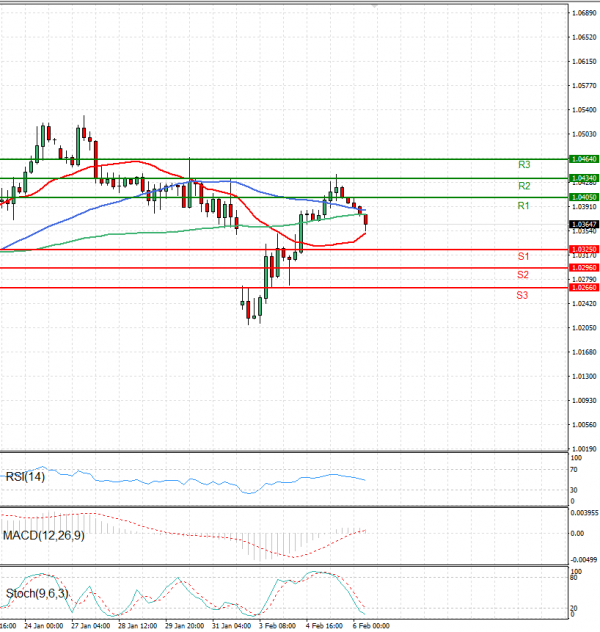600x632 pixels.
Task: Click the Stoch(9,6,3) indicator label
Action: click(x=37, y=594)
